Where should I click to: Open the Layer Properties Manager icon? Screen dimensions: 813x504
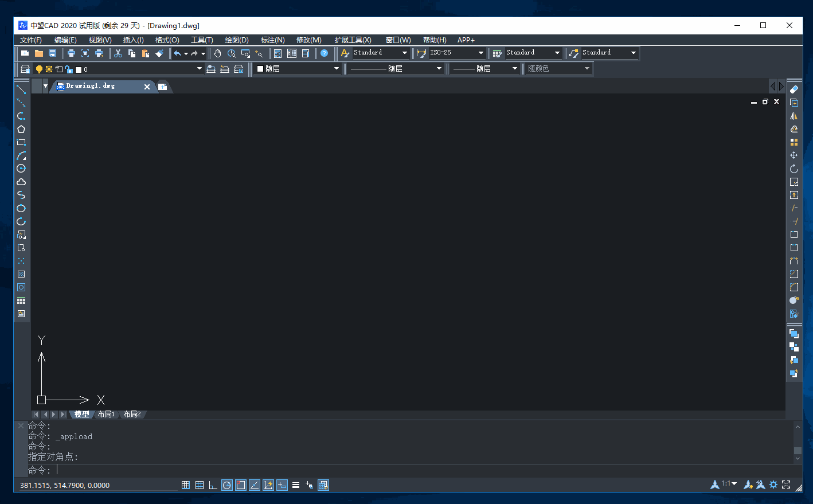pos(25,69)
